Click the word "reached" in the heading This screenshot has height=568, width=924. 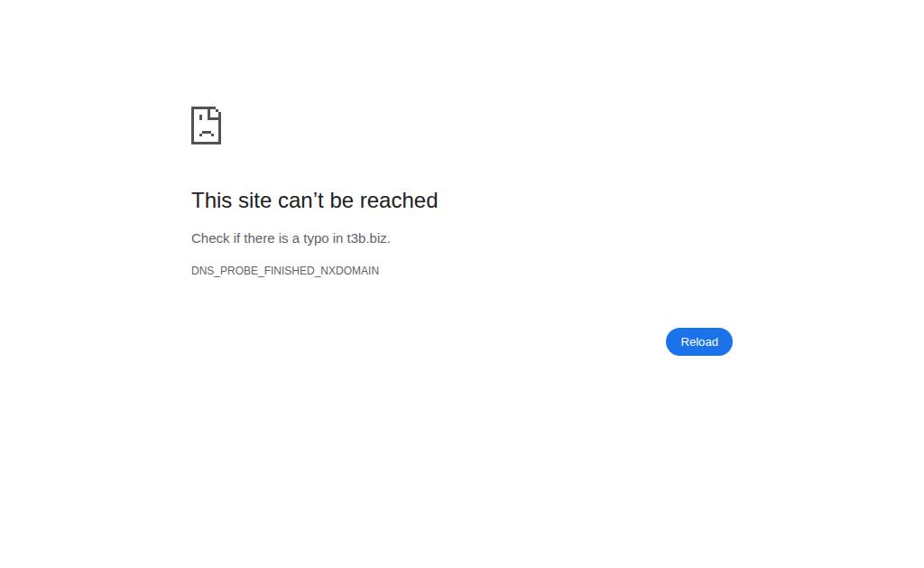(x=398, y=200)
